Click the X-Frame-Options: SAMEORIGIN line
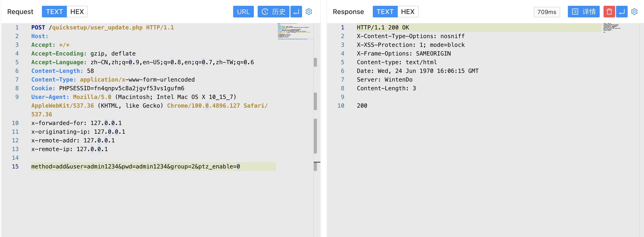 (x=404, y=54)
